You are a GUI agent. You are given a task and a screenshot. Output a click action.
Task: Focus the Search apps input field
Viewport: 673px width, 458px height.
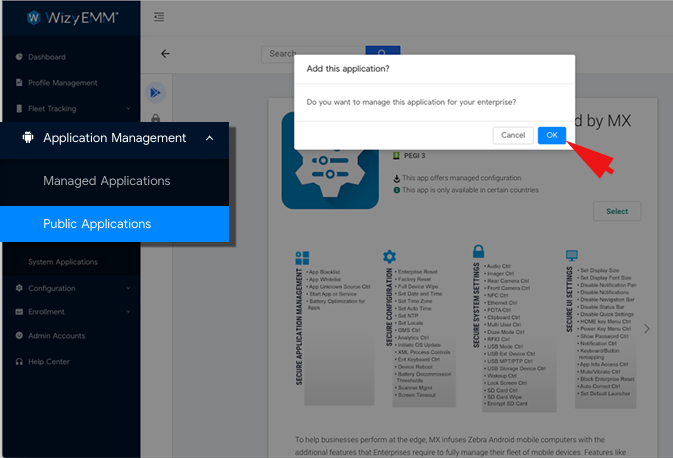[313, 54]
